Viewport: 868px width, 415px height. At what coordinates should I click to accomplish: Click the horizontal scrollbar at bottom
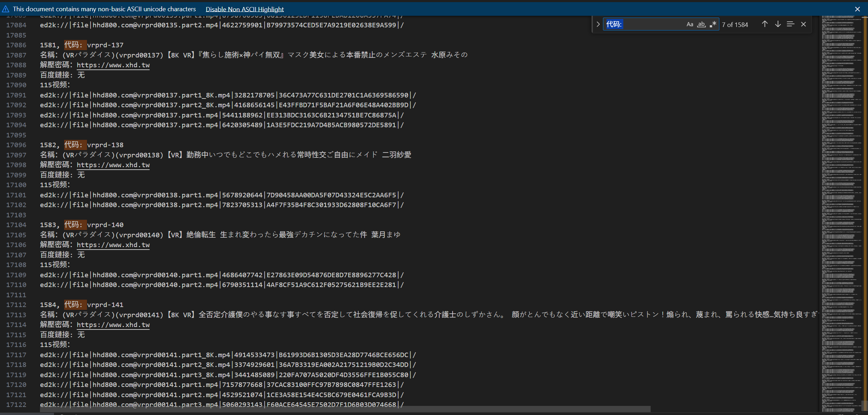[345, 409]
